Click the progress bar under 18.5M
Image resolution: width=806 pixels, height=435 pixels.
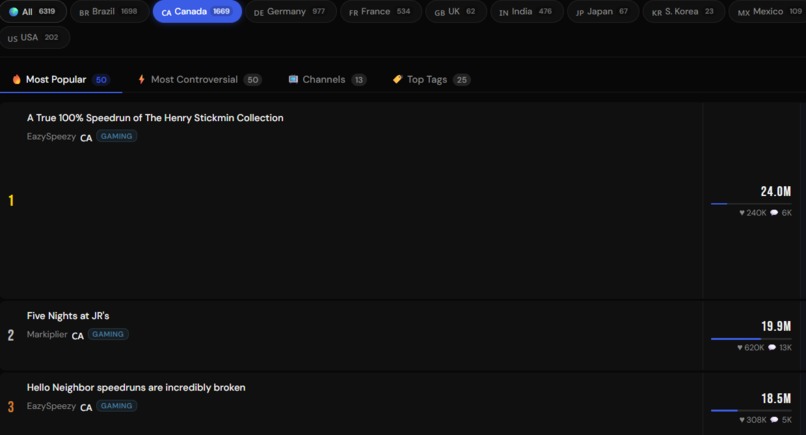click(751, 410)
